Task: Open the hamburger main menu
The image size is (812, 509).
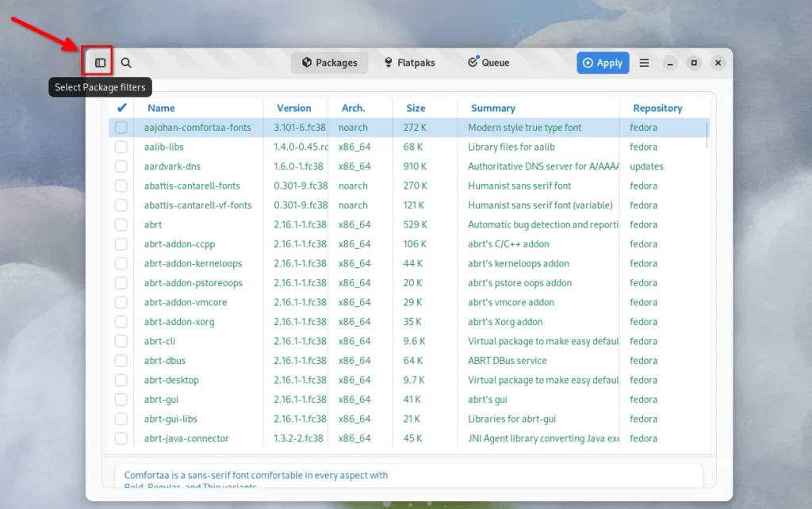Action: [x=644, y=63]
